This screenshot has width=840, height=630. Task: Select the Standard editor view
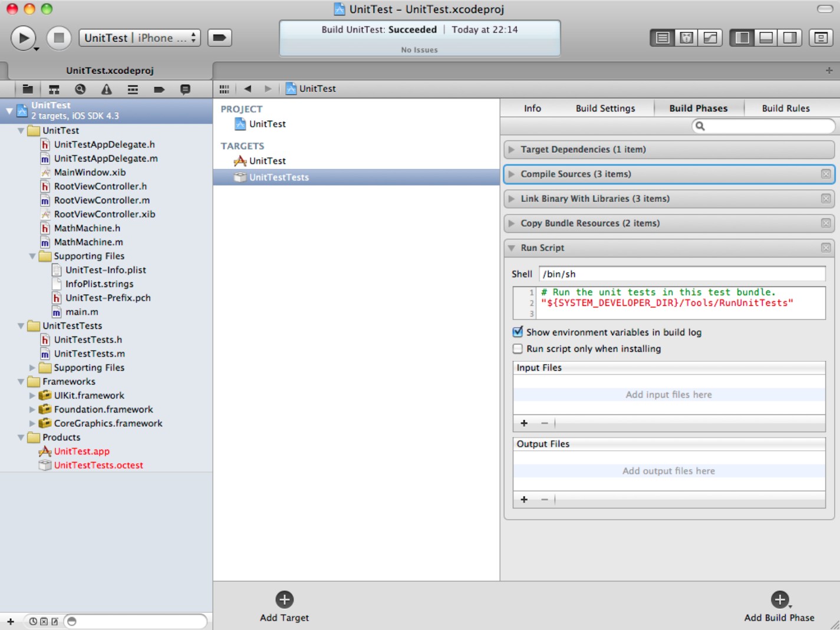(x=663, y=38)
